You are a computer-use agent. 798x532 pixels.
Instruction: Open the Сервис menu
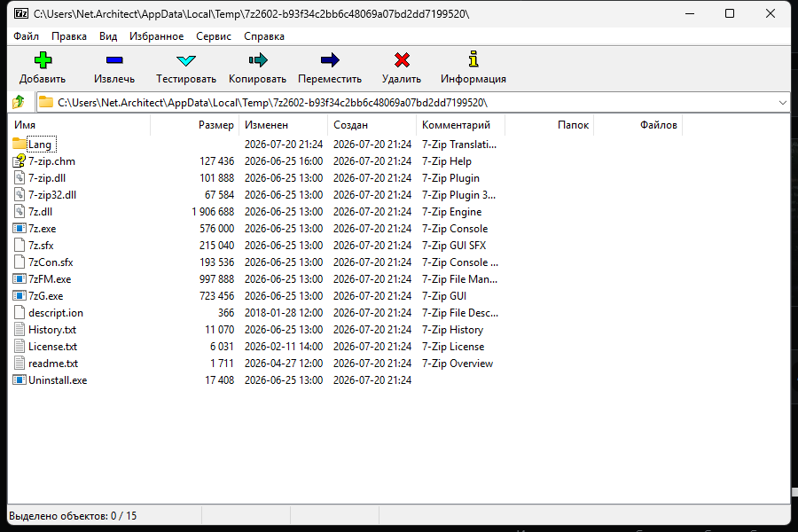click(213, 36)
